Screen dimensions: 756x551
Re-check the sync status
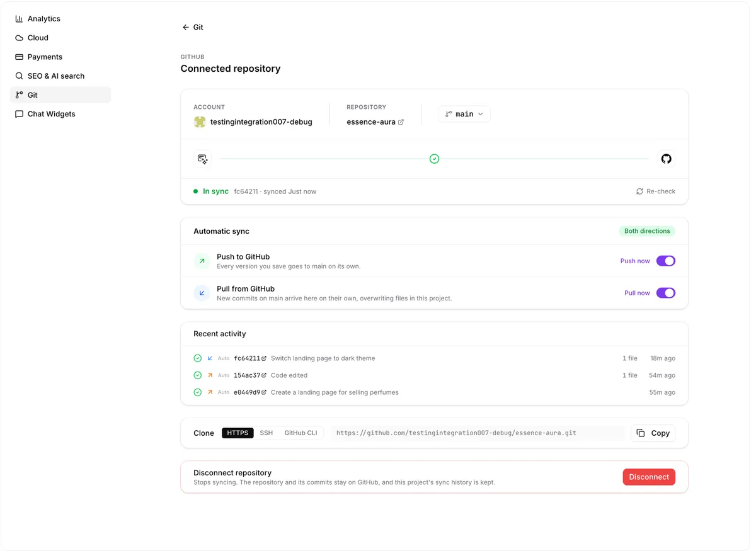click(656, 191)
